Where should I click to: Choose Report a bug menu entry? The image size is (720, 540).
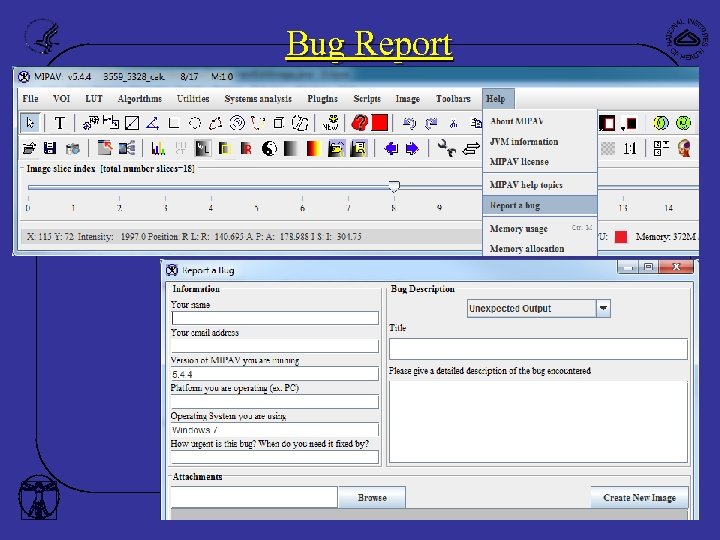pos(540,205)
